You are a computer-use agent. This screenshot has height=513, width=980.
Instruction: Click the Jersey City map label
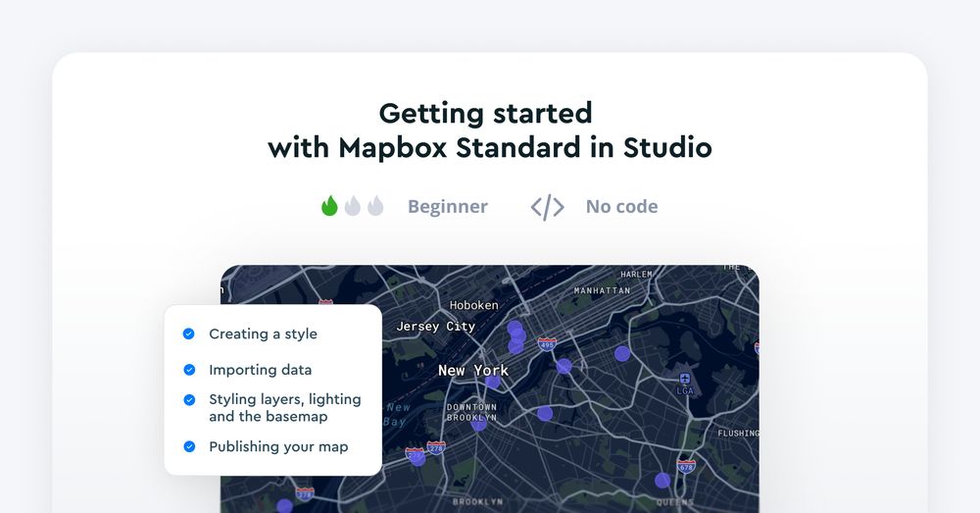[x=436, y=326]
